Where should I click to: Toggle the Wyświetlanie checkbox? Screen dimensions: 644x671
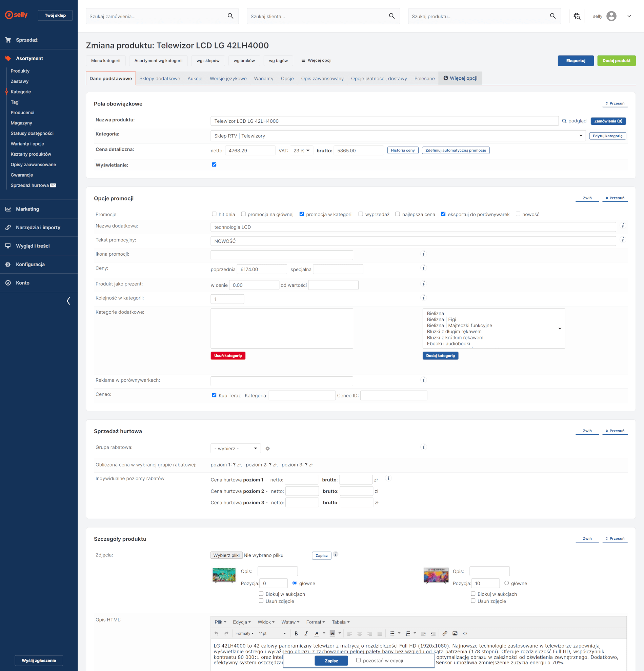point(214,165)
